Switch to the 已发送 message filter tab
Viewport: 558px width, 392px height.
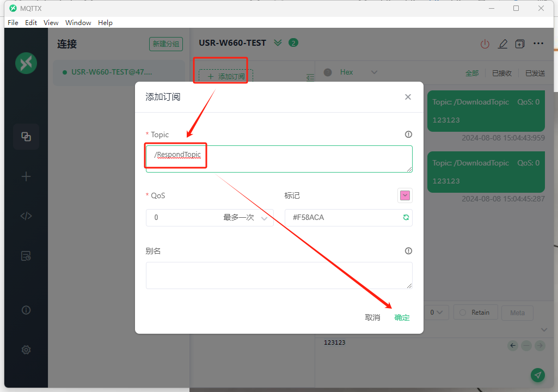(x=535, y=73)
